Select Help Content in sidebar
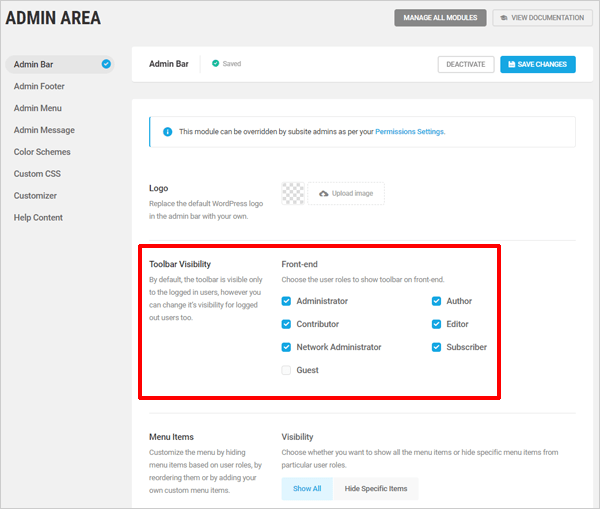The image size is (600, 509). pyautogui.click(x=38, y=217)
